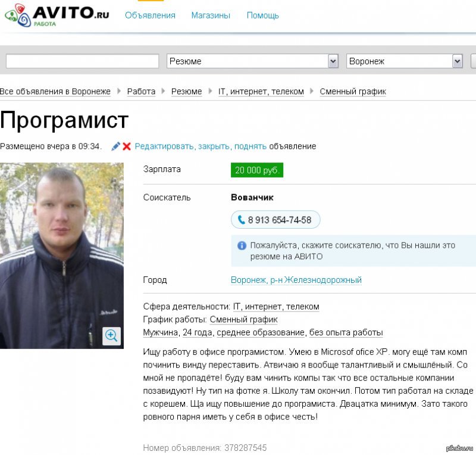Follow the 'Все объявления в Воронеже' breadcrumb

[55, 91]
